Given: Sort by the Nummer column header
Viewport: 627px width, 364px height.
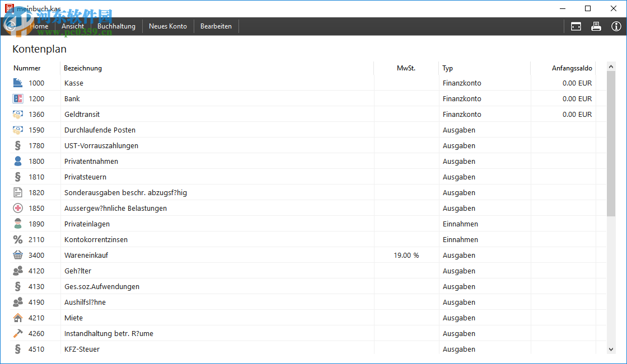Looking at the screenshot, I should (27, 68).
